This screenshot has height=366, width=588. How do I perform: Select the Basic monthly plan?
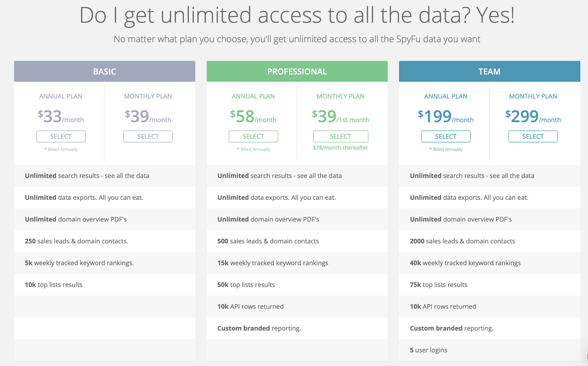point(148,136)
